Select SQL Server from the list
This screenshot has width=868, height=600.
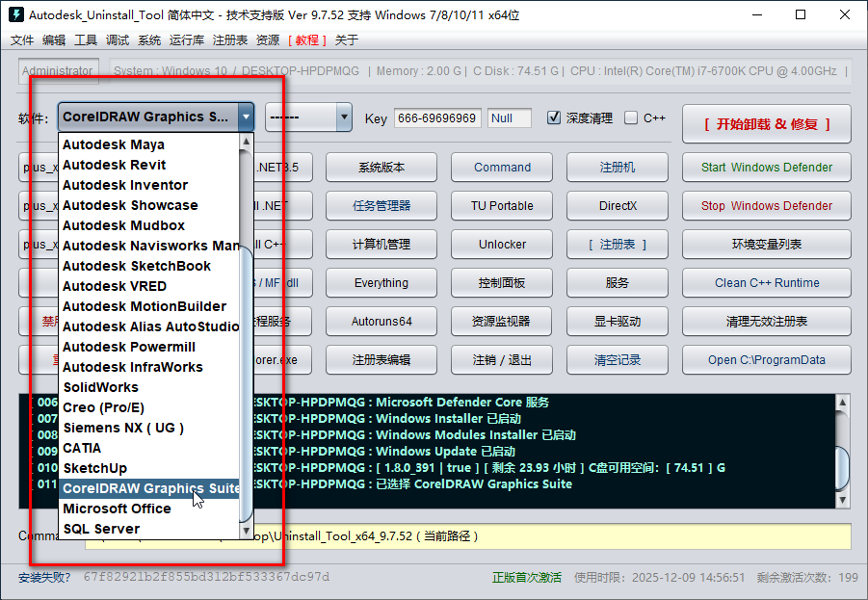point(149,529)
